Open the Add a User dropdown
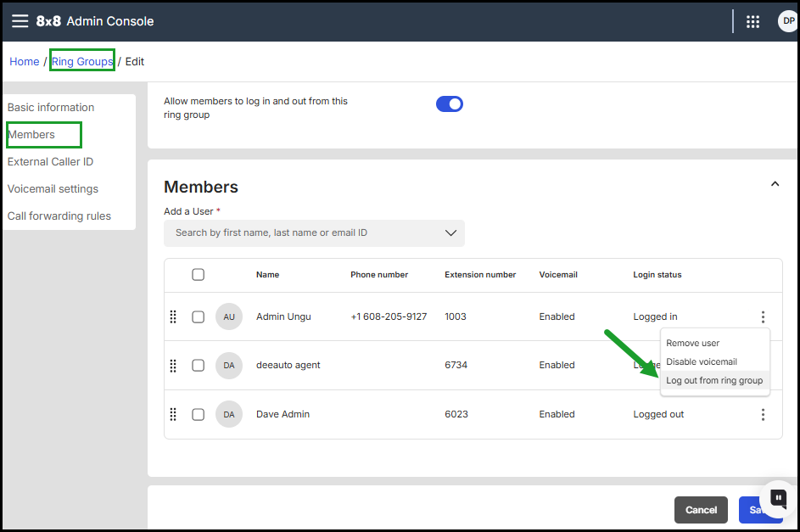This screenshot has height=532, width=800. [x=314, y=233]
